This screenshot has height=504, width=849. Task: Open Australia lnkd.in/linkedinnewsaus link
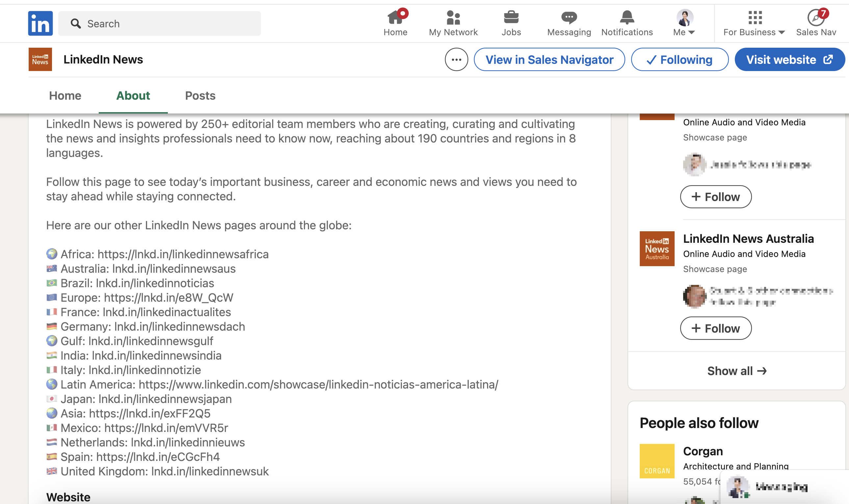(x=174, y=269)
